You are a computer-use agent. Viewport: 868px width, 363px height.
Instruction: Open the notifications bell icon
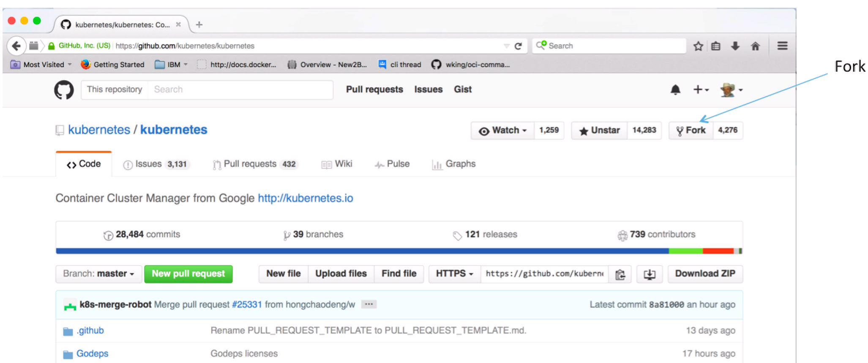(675, 89)
